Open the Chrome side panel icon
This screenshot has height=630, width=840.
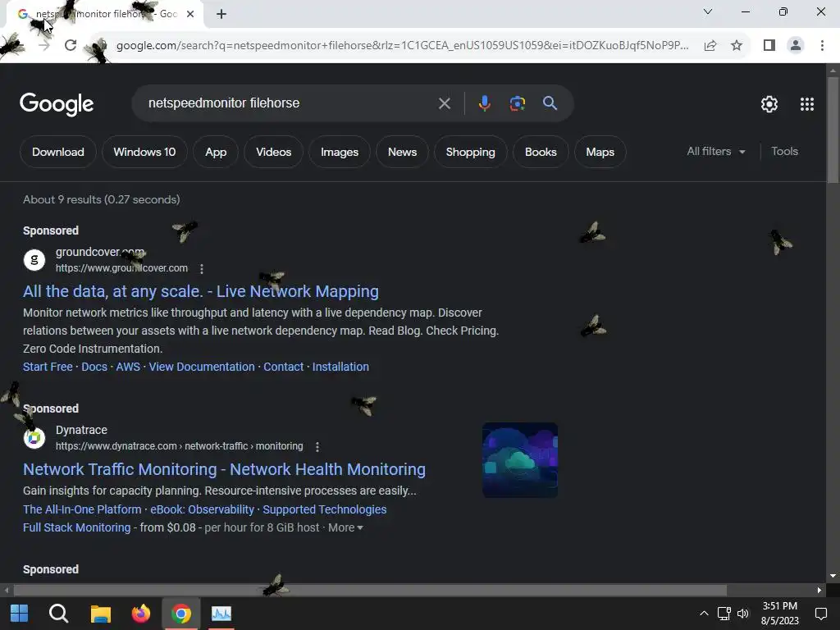769,46
